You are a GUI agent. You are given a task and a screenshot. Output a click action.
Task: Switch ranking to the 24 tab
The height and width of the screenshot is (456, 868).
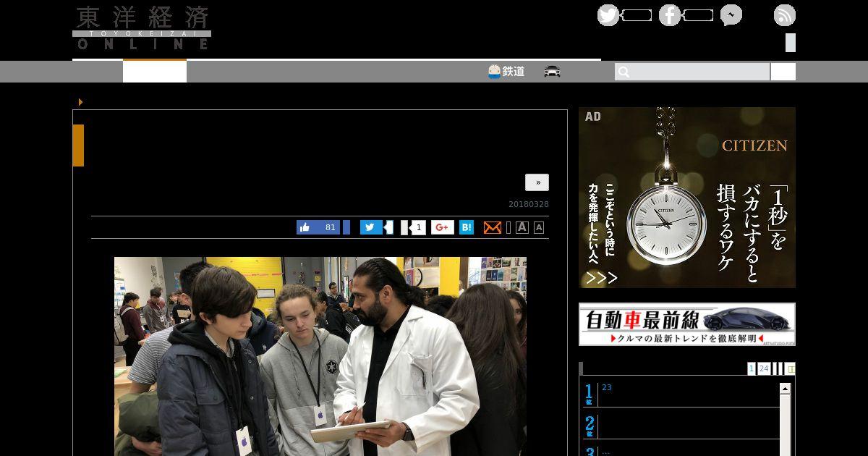[764, 369]
